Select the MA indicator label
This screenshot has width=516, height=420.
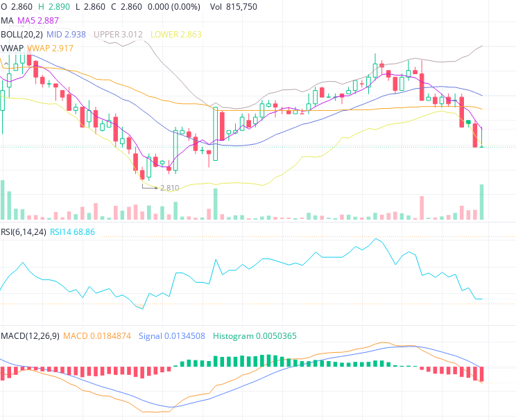tap(7, 21)
